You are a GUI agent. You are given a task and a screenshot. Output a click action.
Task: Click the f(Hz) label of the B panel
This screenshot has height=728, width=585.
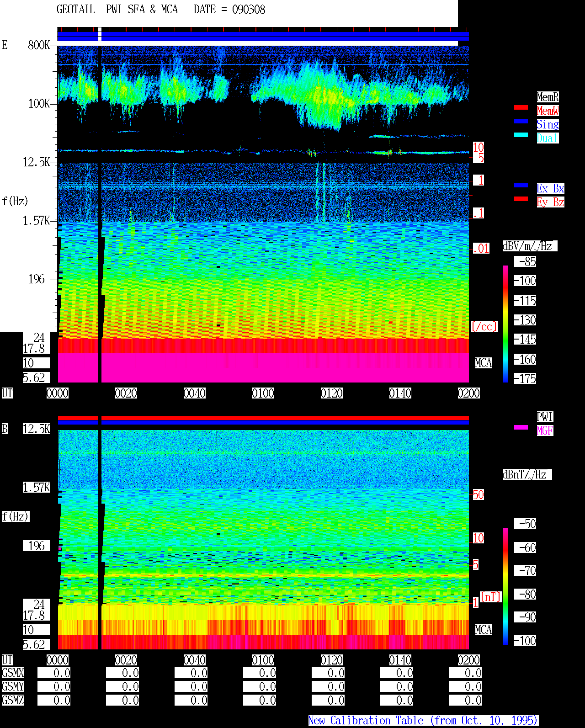(x=15, y=516)
